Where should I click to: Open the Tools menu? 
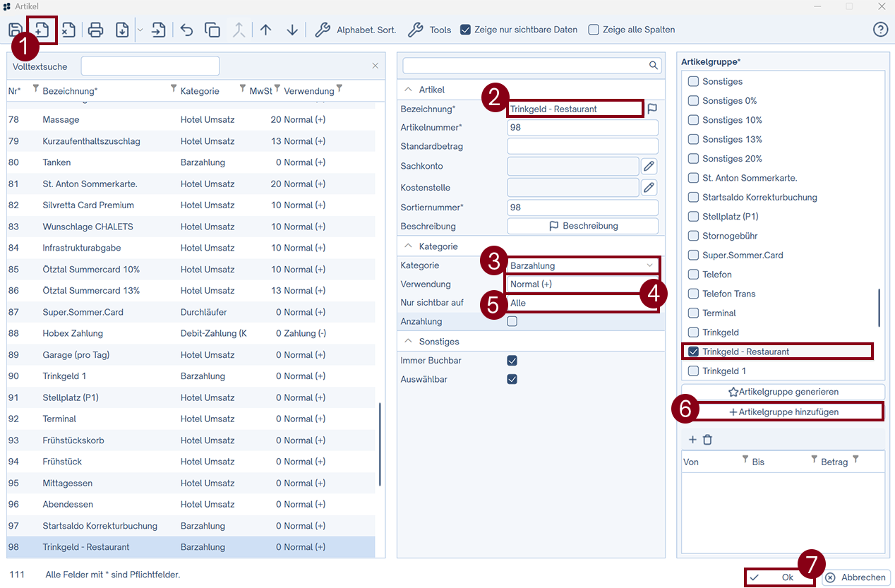point(430,30)
